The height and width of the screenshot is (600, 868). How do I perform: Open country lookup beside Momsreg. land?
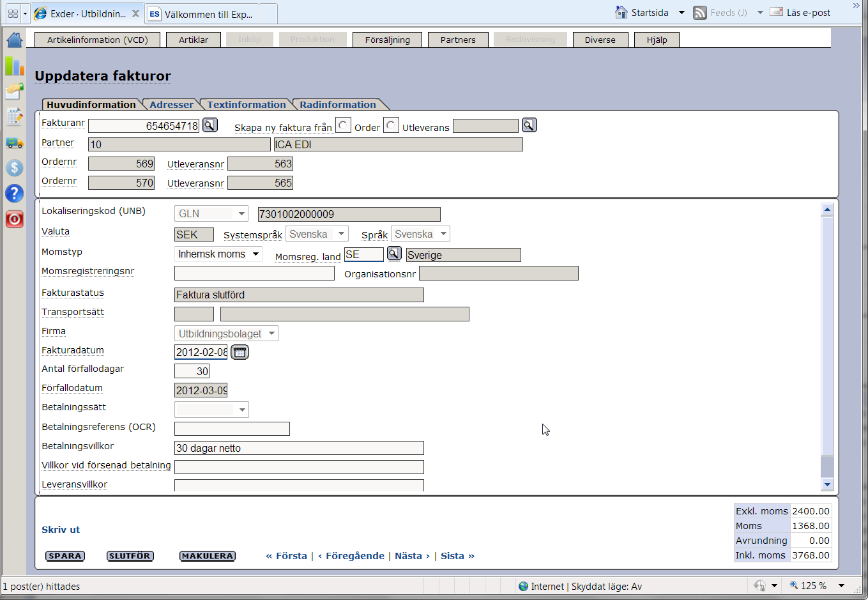pyautogui.click(x=395, y=254)
